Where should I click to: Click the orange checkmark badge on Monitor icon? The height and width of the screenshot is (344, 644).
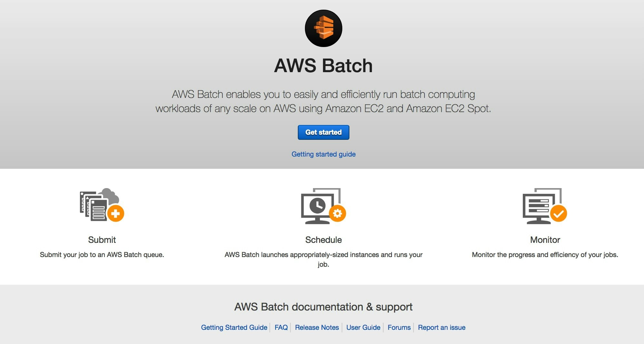[559, 213]
